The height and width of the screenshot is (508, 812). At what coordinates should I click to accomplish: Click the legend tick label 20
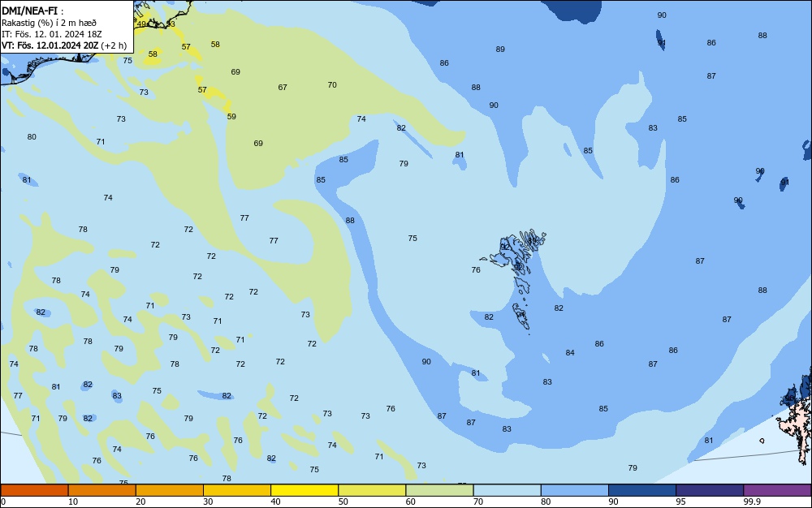pos(140,502)
